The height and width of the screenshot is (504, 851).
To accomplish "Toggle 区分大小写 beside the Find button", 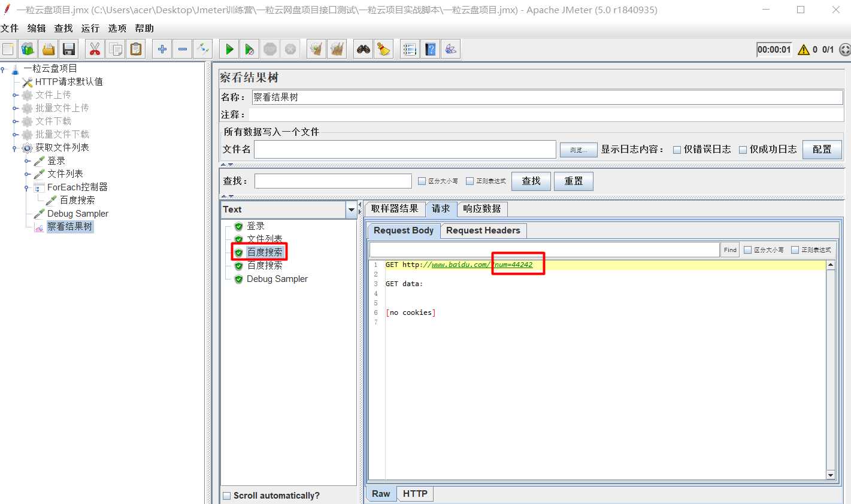I will pos(747,250).
